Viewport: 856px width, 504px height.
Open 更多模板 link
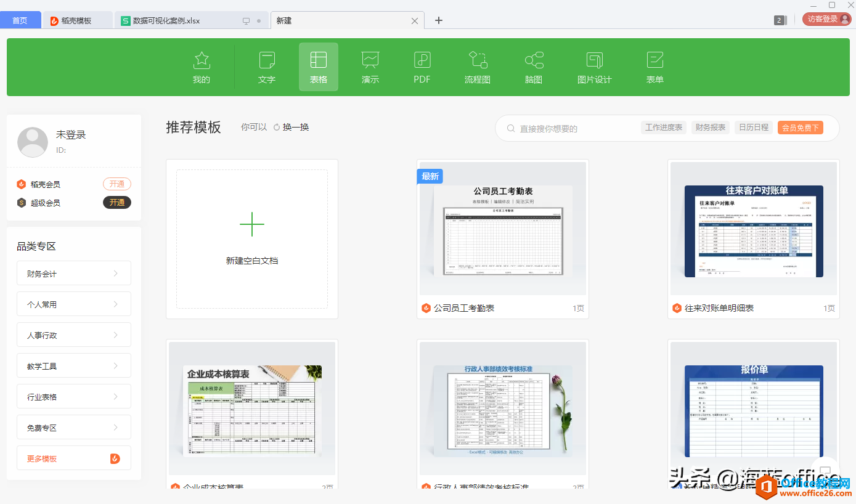tap(74, 458)
